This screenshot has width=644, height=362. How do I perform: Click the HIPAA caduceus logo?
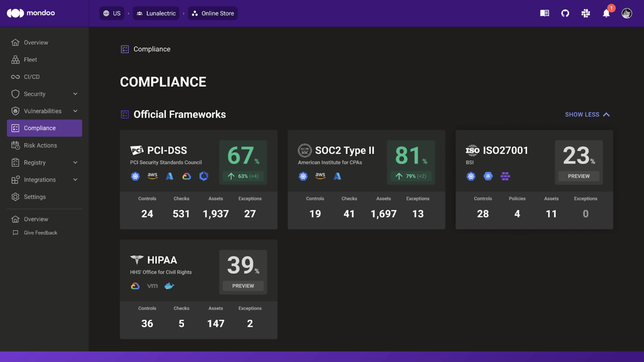[137, 260]
